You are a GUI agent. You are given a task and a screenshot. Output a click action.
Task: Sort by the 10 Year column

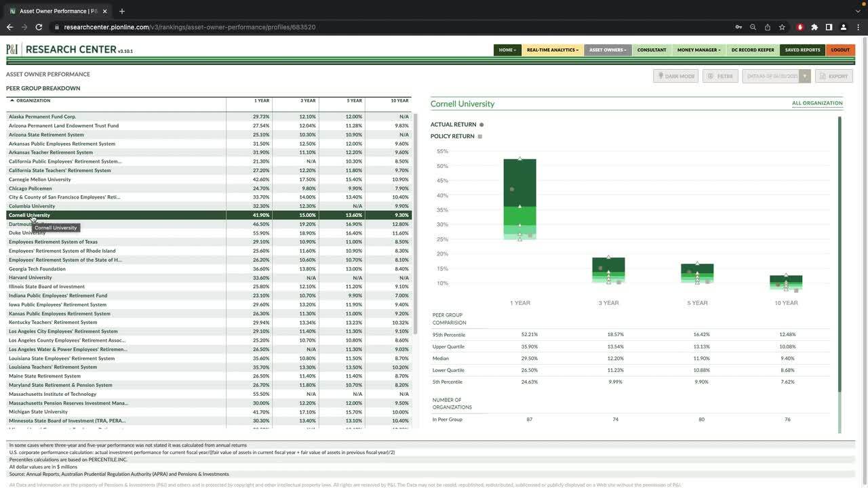pyautogui.click(x=400, y=100)
